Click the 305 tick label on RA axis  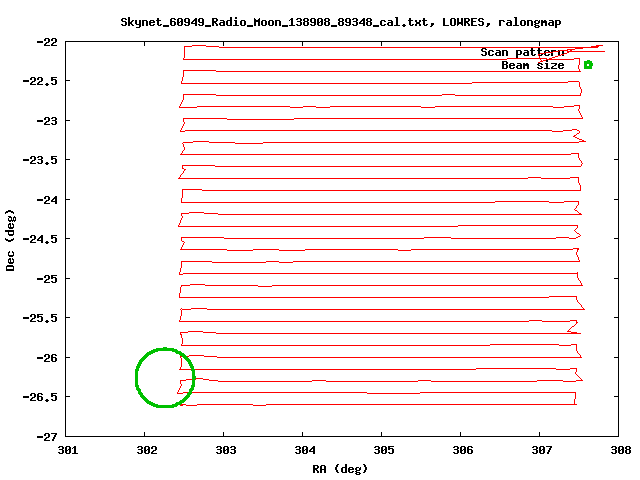[x=382, y=451]
